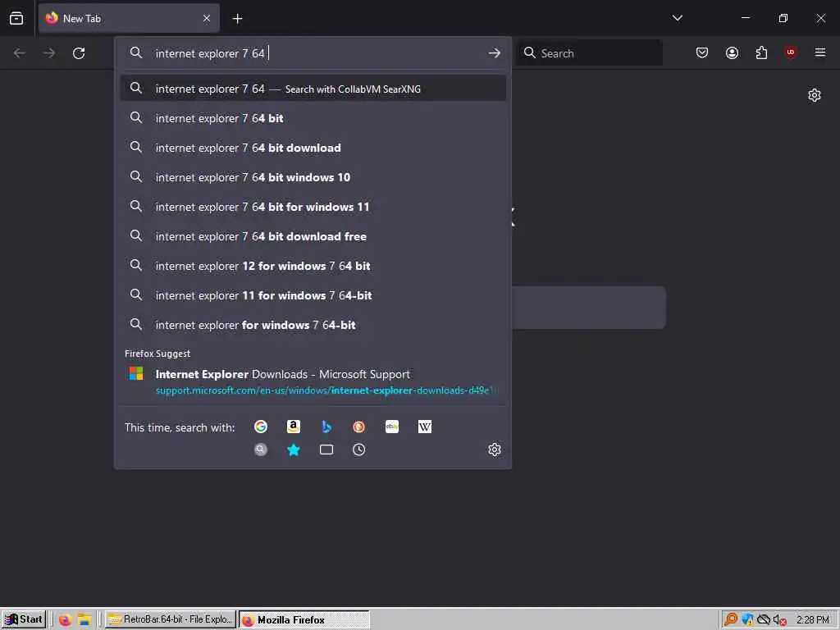Click the cloud sync tray icon
Image resolution: width=840 pixels, height=630 pixels.
click(764, 620)
